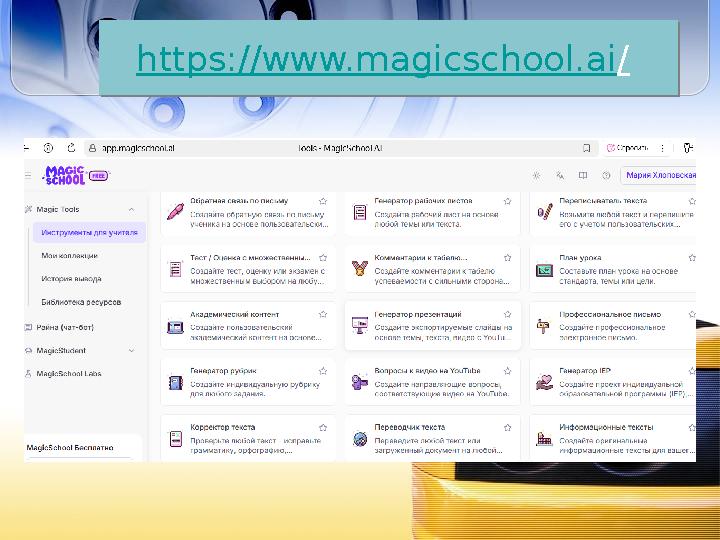
Task: Open the Профессиональное письмо tool title
Action: (610, 314)
